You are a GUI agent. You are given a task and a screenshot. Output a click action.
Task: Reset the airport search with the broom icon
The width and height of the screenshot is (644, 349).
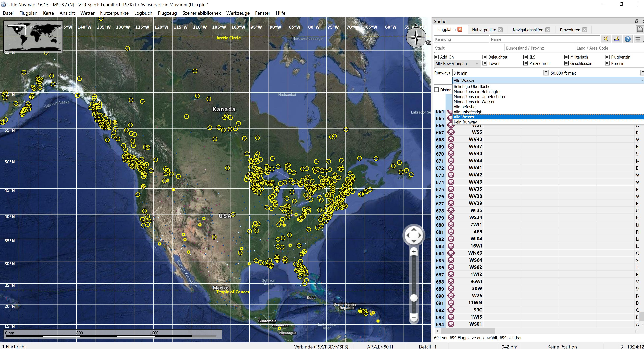606,39
